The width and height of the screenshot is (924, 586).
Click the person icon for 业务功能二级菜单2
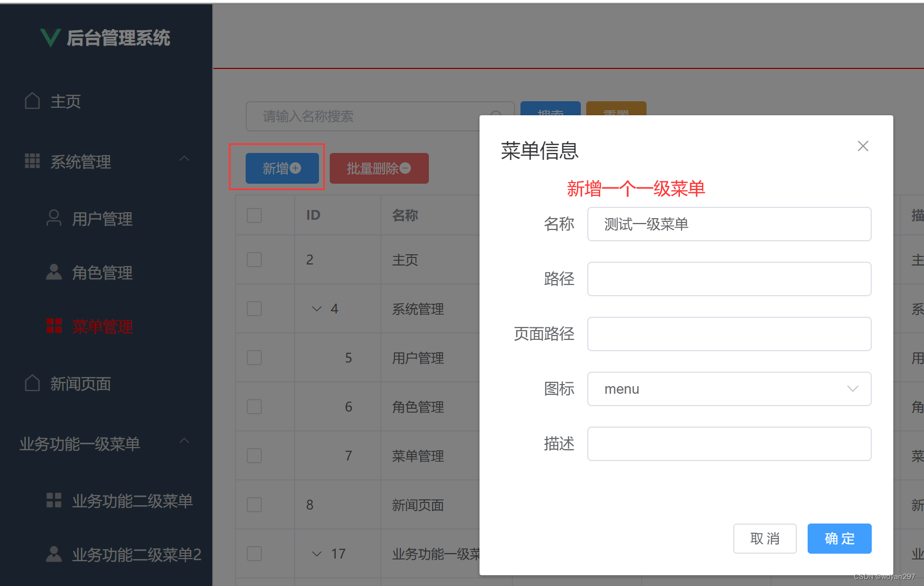(54, 554)
